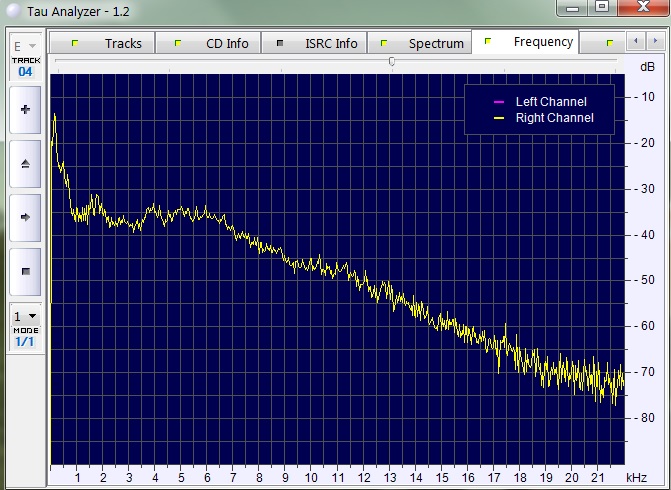
Task: Switch to the Tracks tab
Action: coord(109,43)
